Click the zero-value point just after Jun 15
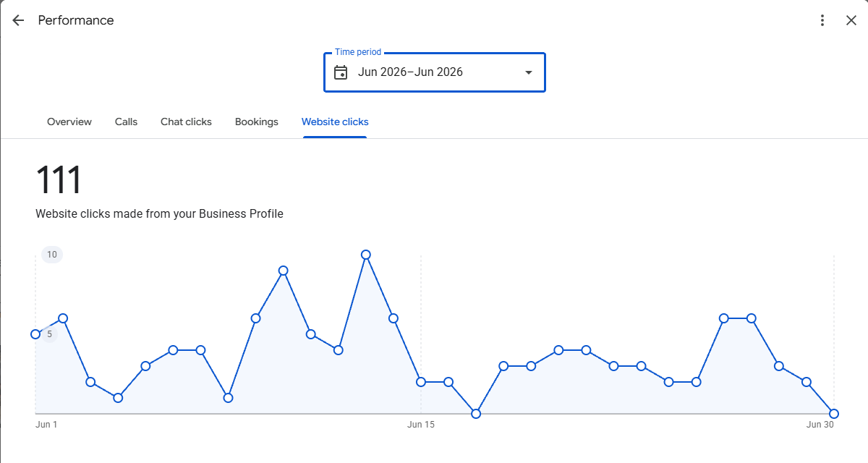The image size is (868, 463). click(476, 414)
